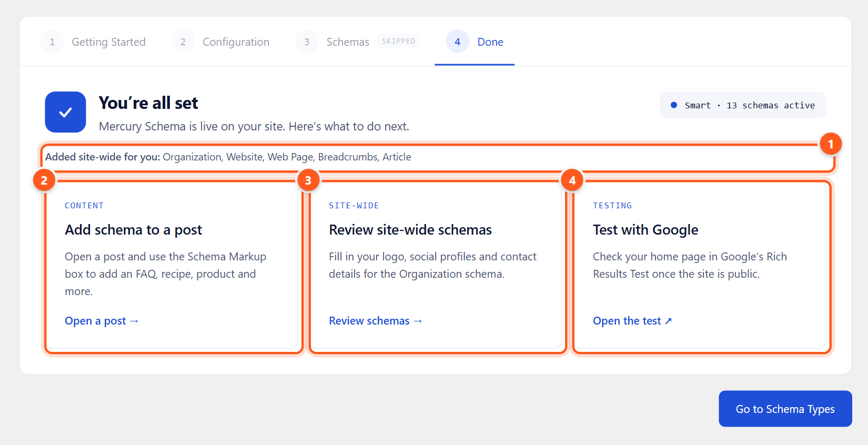Image resolution: width=868 pixels, height=445 pixels.
Task: Click the SITE-WIDE category label
Action: pyautogui.click(x=354, y=206)
